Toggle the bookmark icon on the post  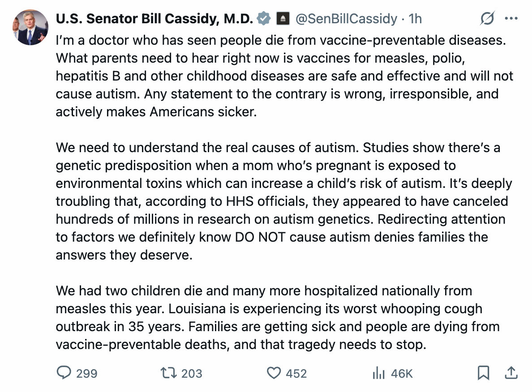click(x=483, y=373)
